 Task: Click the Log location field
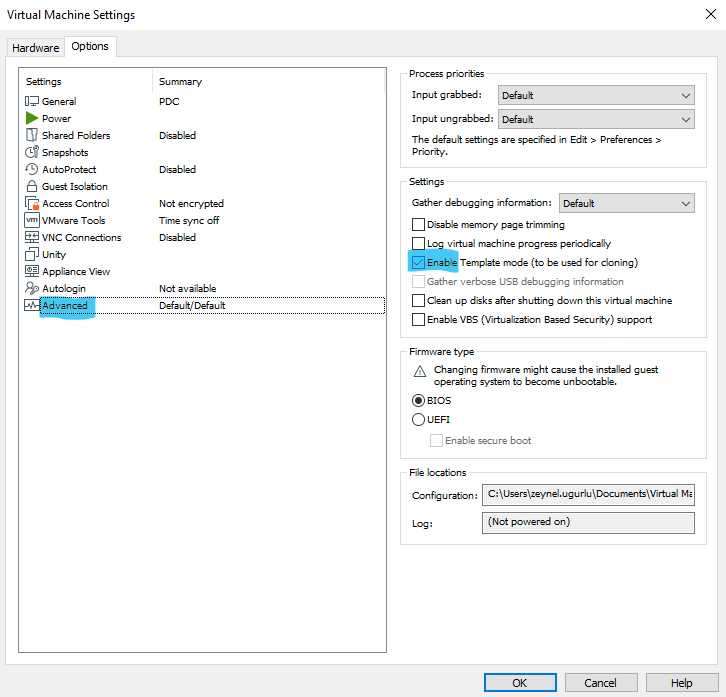pyautogui.click(x=588, y=522)
